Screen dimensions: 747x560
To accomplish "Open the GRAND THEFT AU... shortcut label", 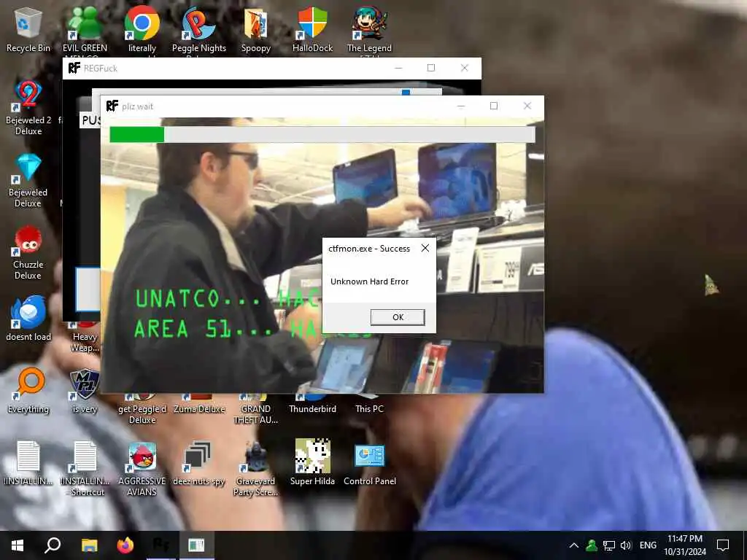I will click(x=256, y=414).
